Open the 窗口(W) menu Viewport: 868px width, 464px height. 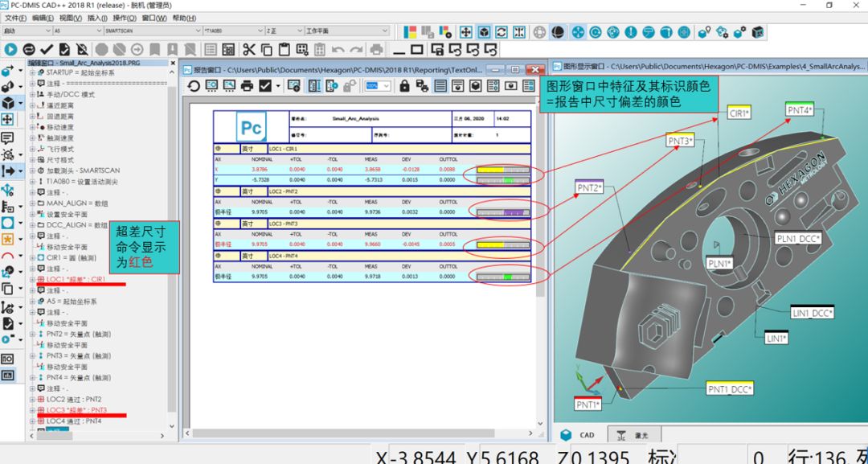tap(154, 18)
